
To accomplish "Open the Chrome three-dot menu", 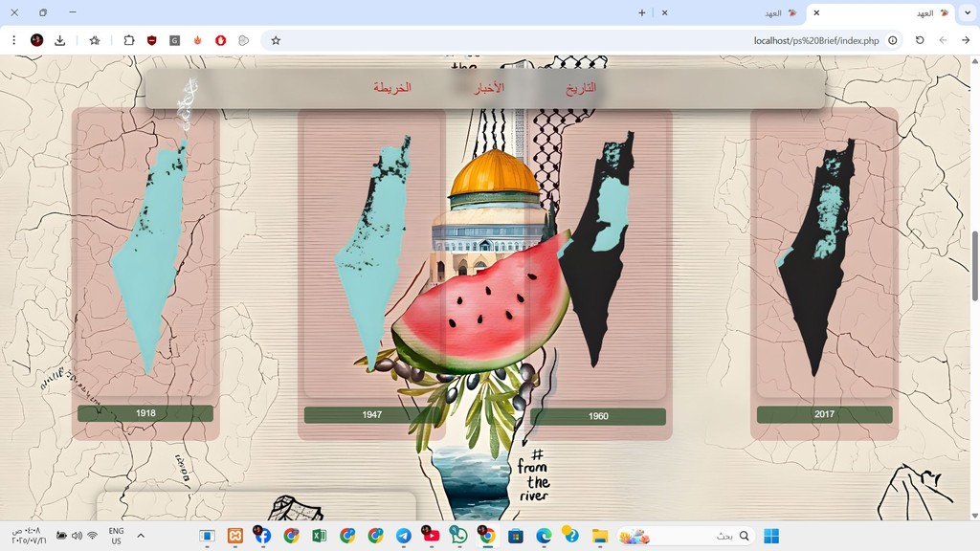I will click(x=13, y=40).
